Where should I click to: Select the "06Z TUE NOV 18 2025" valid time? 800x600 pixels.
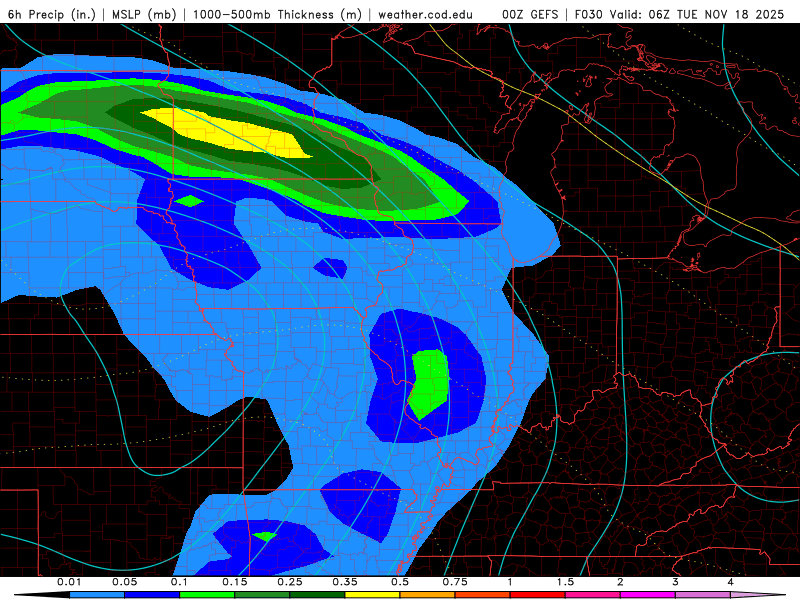pyautogui.click(x=716, y=14)
